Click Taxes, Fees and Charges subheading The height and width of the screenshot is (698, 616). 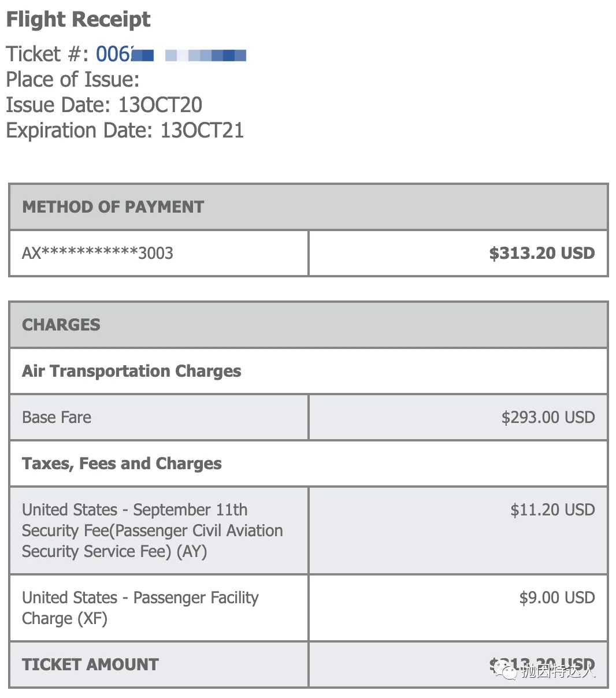pos(122,463)
